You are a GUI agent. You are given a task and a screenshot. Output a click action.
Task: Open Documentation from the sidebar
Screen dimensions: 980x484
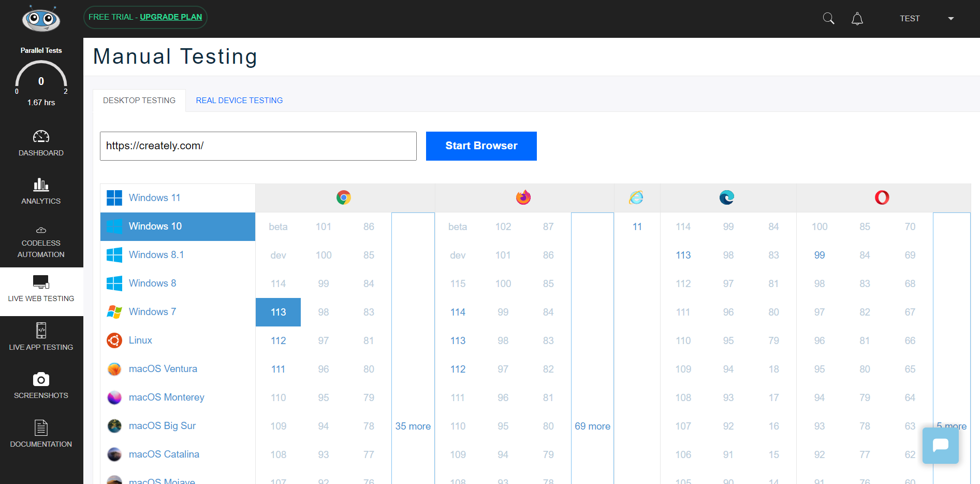pos(41,434)
